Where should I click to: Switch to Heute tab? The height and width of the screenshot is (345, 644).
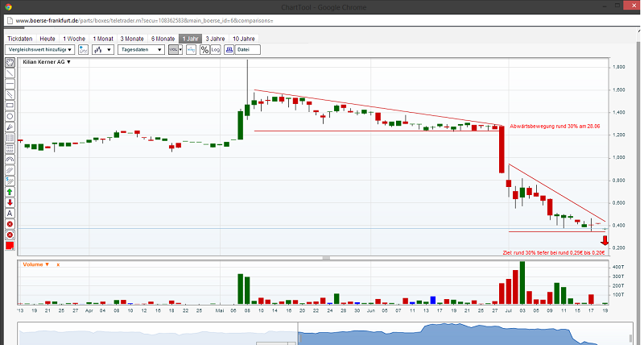[x=47, y=39]
